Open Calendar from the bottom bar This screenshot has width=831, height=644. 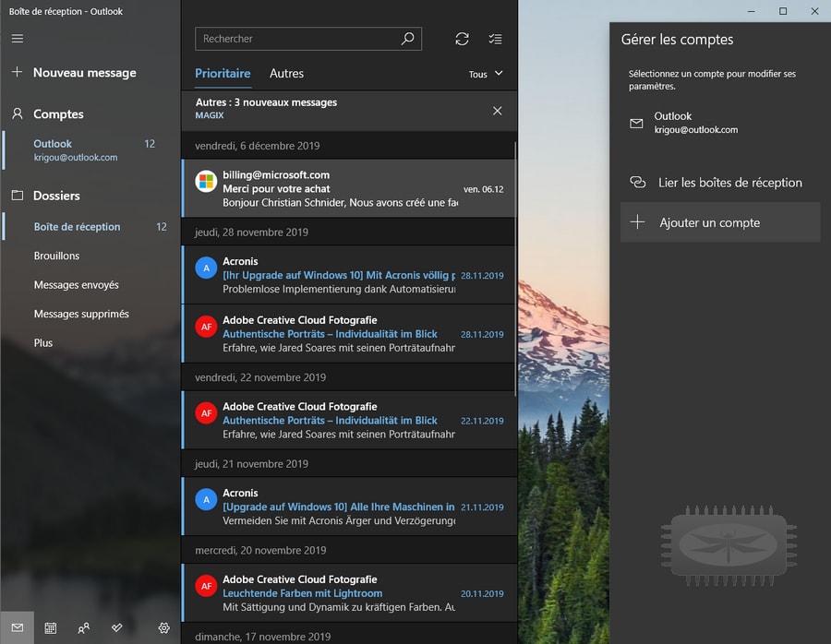tap(51, 627)
